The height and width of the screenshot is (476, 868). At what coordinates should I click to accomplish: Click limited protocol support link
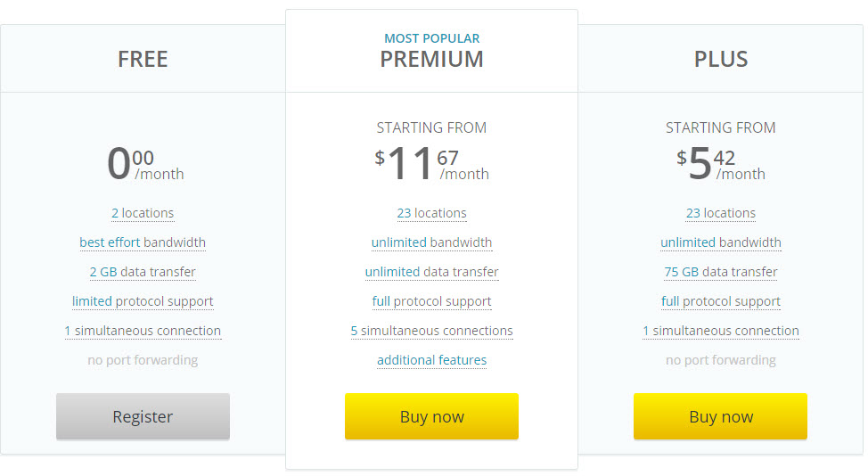(x=143, y=301)
